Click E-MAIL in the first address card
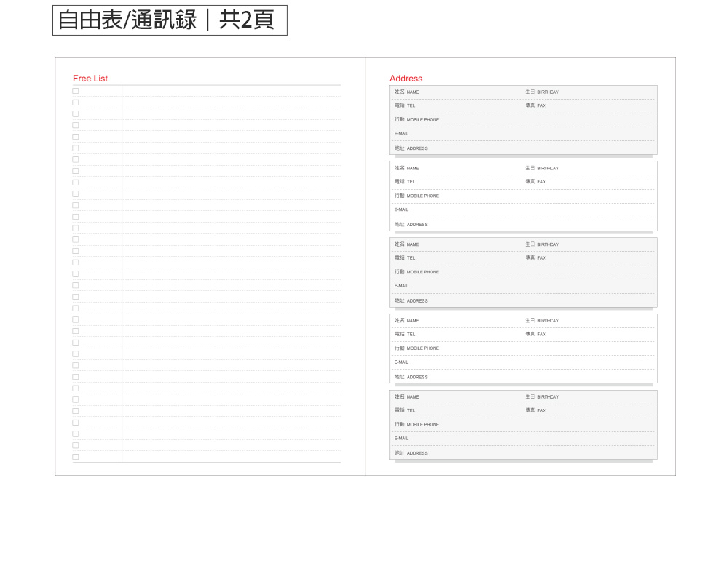 tap(401, 134)
